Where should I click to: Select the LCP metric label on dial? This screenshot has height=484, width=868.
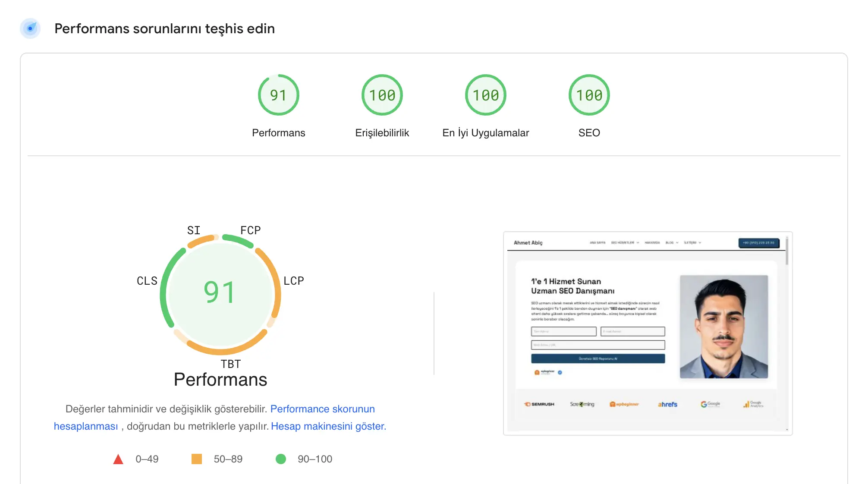click(x=294, y=281)
